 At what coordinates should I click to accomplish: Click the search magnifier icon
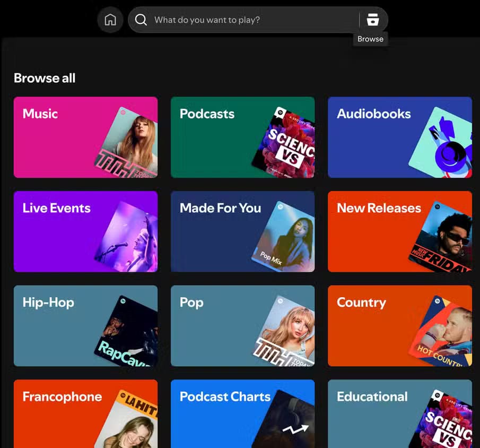point(141,20)
